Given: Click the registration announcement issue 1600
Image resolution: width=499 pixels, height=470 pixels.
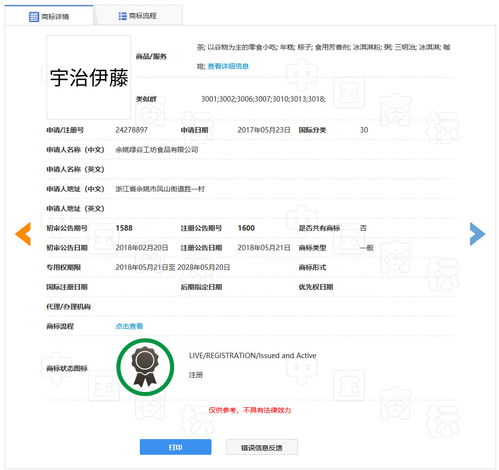Looking at the screenshot, I should pyautogui.click(x=246, y=228).
